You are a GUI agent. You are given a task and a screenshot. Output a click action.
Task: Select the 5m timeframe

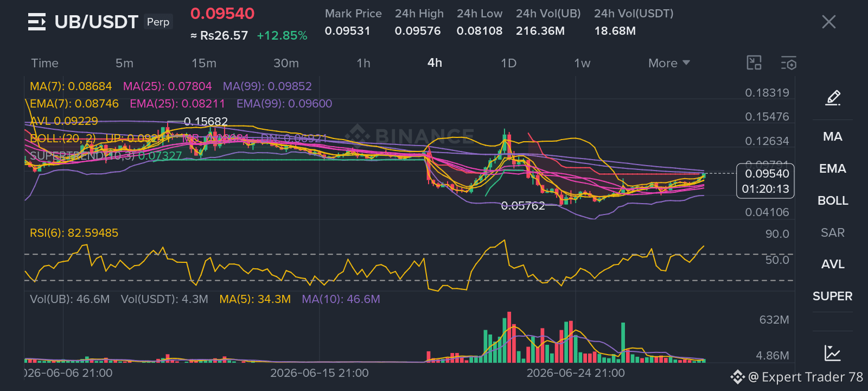[124, 63]
